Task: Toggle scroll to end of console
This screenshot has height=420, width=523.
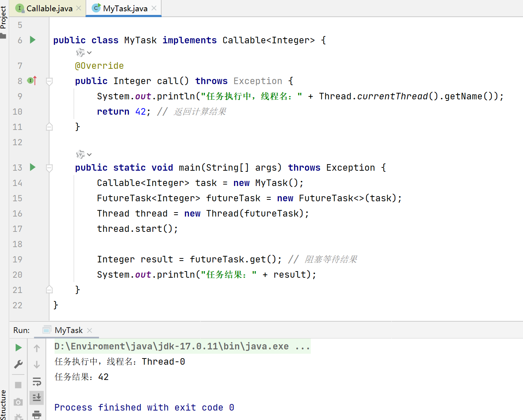Action: tap(37, 397)
